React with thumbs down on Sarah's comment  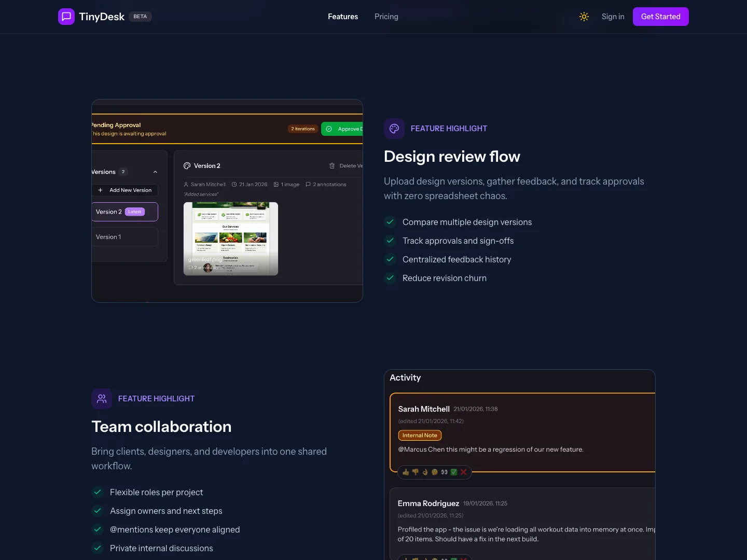(x=415, y=472)
